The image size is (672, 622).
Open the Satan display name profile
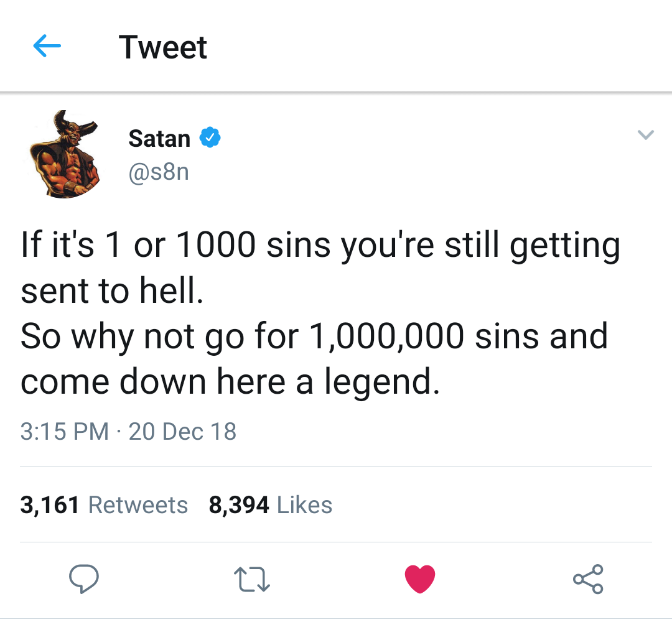click(x=159, y=138)
